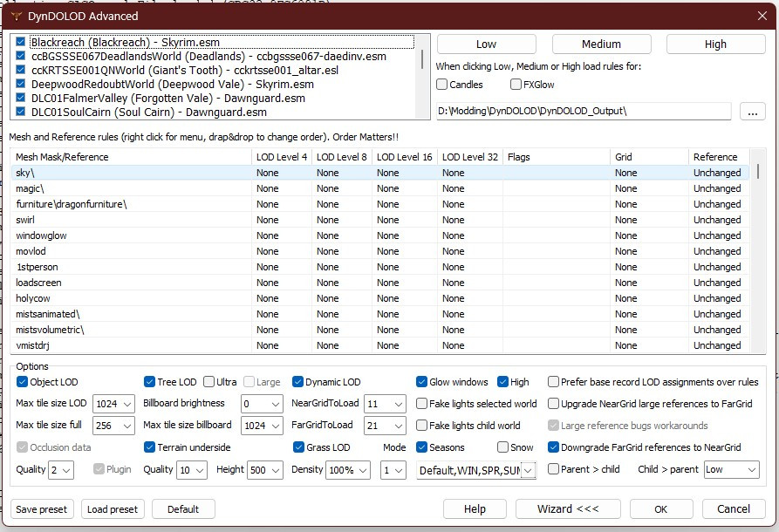Image resolution: width=779 pixels, height=532 pixels.
Task: Click the DynDOLOD app icon in title bar
Action: [x=16, y=16]
